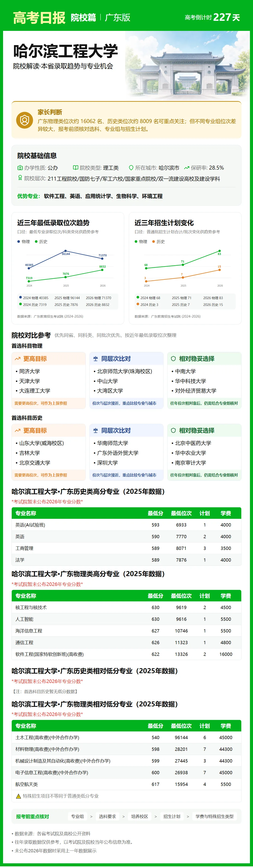253x868 pixels.
Task: Click the 学费与特殊招生类型 step button
Action: (x=215, y=817)
